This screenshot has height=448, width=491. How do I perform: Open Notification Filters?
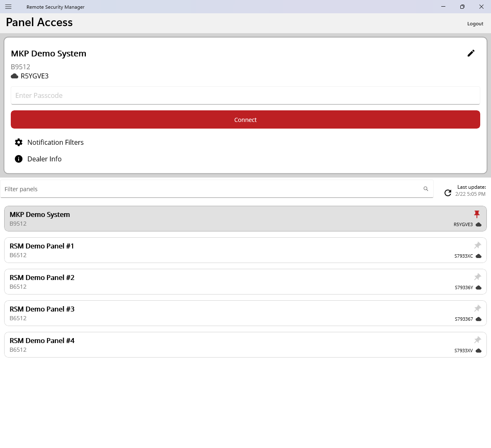[56, 142]
